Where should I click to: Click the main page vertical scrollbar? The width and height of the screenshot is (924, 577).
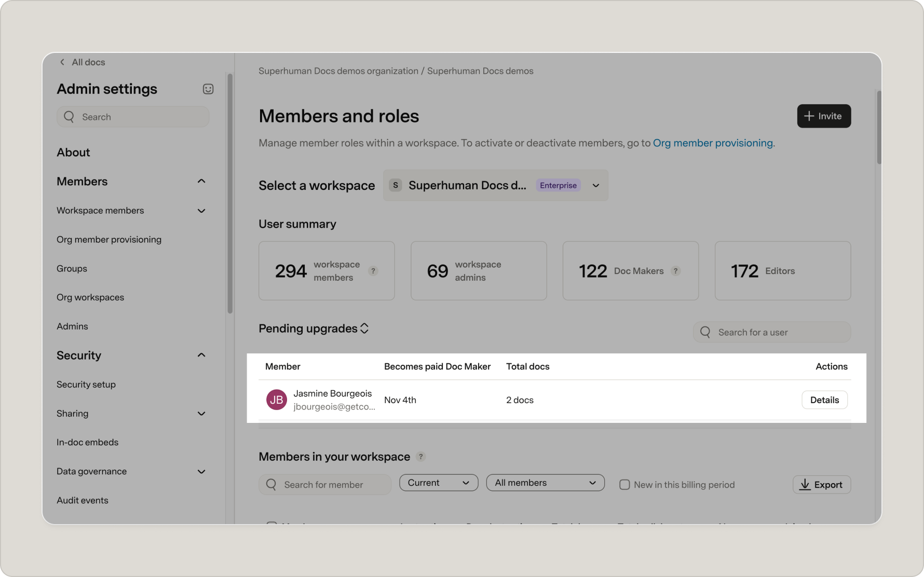tap(879, 127)
